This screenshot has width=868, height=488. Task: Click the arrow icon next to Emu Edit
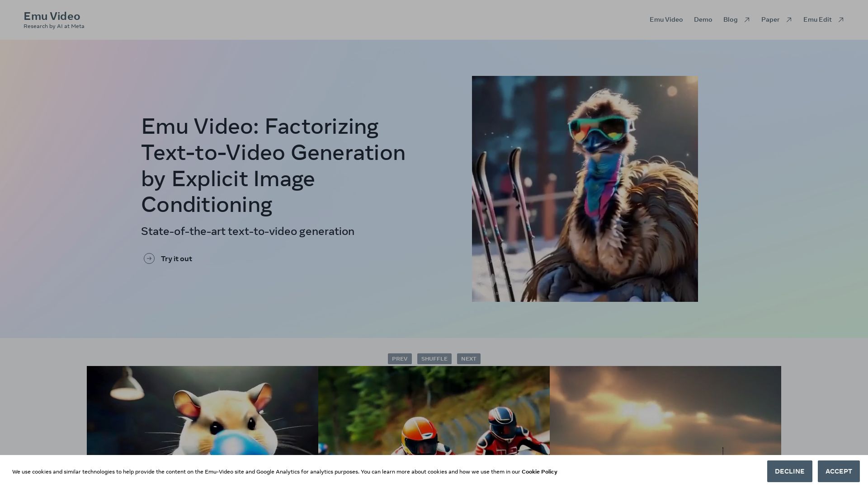click(x=841, y=20)
